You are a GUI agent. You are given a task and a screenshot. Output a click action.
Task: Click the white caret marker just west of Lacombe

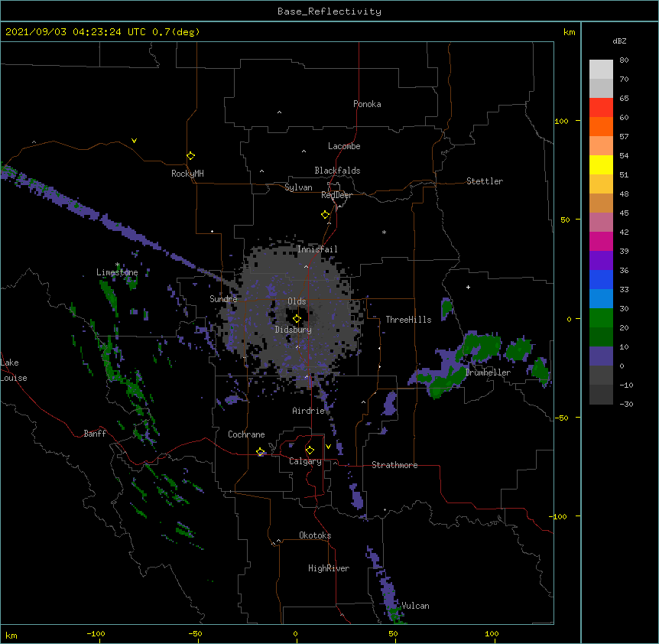coord(304,151)
